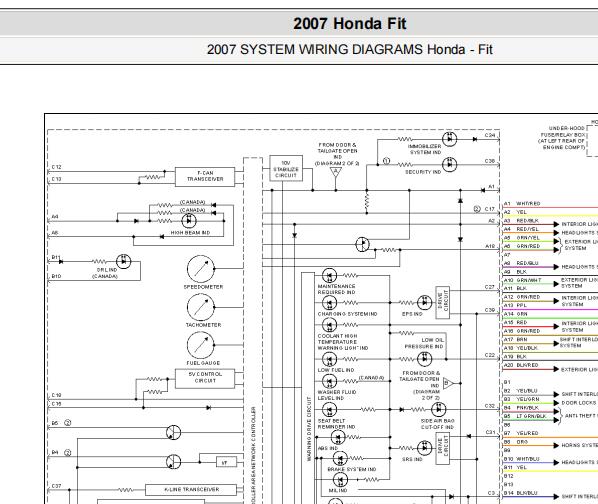598x504 pixels.
Task: Click COOLANT HIGH TEMPERATURE WARNING LIGHT IND text
Action: 343,342
